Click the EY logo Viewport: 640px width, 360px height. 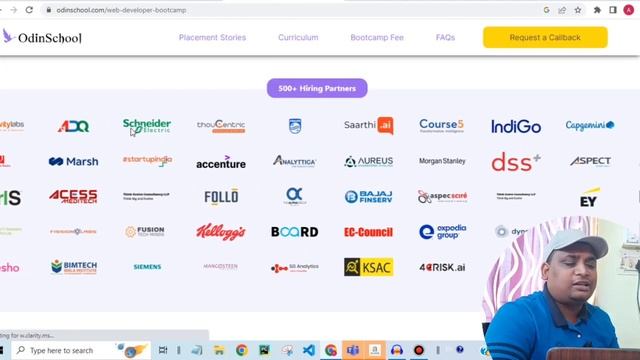(589, 198)
